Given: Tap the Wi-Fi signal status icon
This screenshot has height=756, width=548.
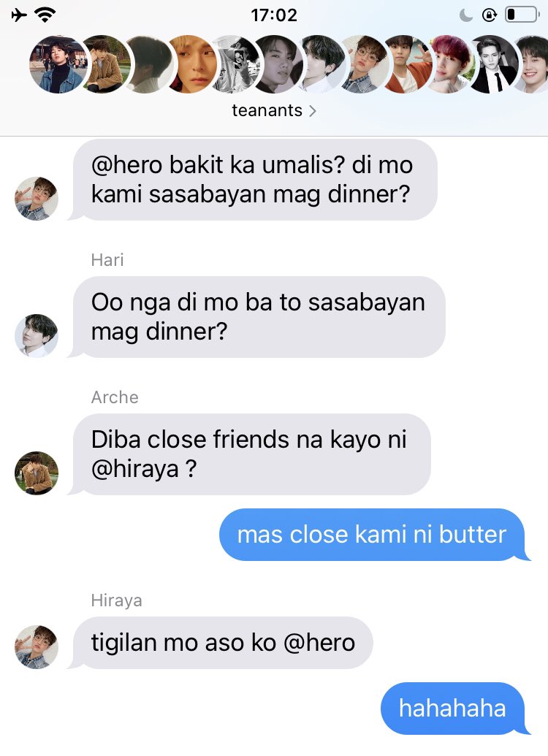Looking at the screenshot, I should (x=45, y=15).
